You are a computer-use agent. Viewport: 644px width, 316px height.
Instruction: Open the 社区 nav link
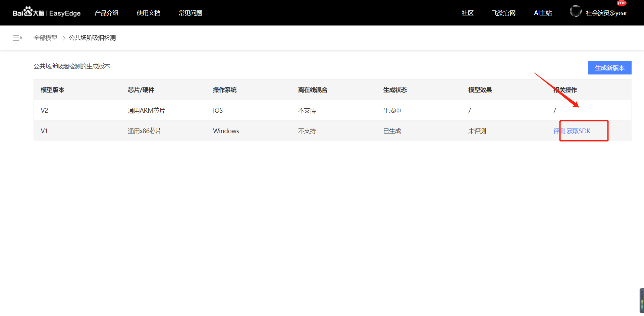click(467, 13)
